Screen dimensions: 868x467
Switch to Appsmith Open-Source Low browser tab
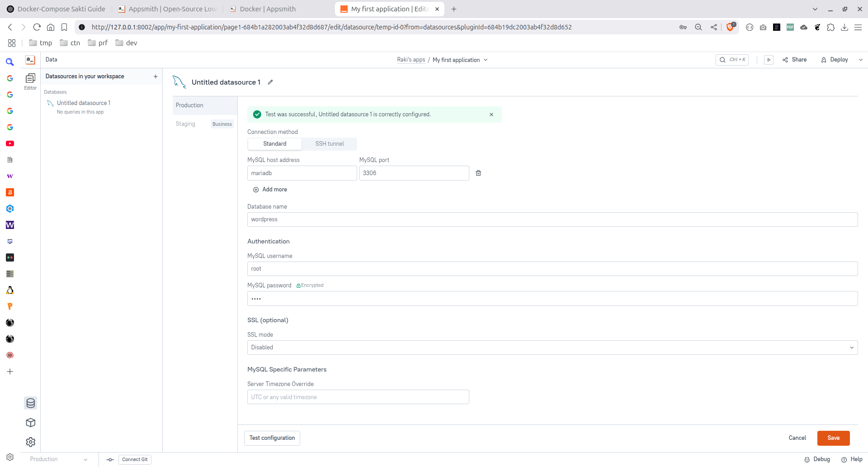[167, 9]
